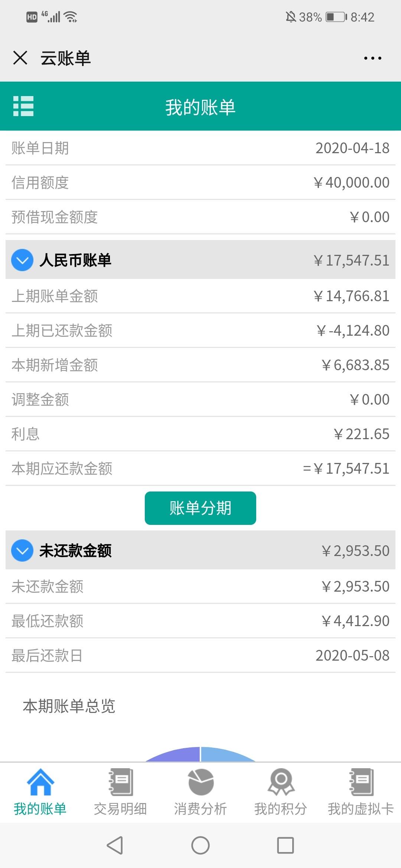Collapse the 人民币账单 section chevron

[x=22, y=260]
